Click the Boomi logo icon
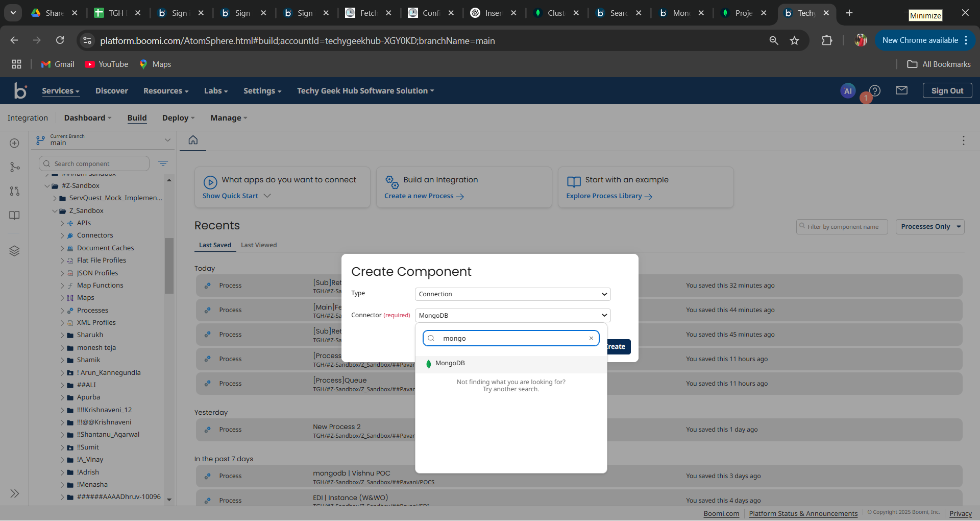 click(20, 91)
